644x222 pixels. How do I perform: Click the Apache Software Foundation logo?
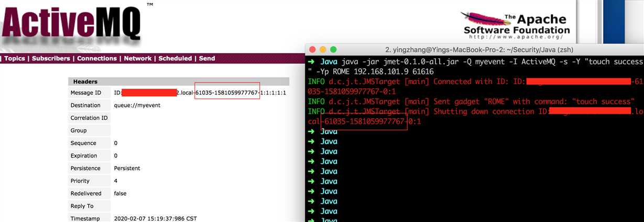click(x=515, y=25)
